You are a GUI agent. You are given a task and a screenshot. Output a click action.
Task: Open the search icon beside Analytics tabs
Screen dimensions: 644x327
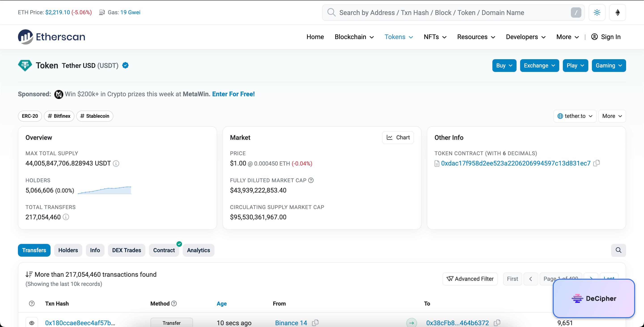[618, 250]
